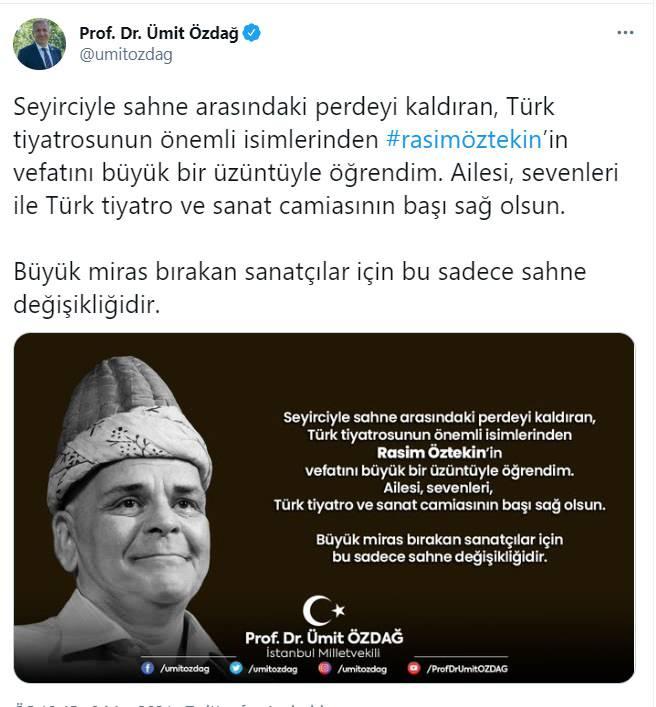
Task: Open the three-dot more options menu
Action: (625, 32)
